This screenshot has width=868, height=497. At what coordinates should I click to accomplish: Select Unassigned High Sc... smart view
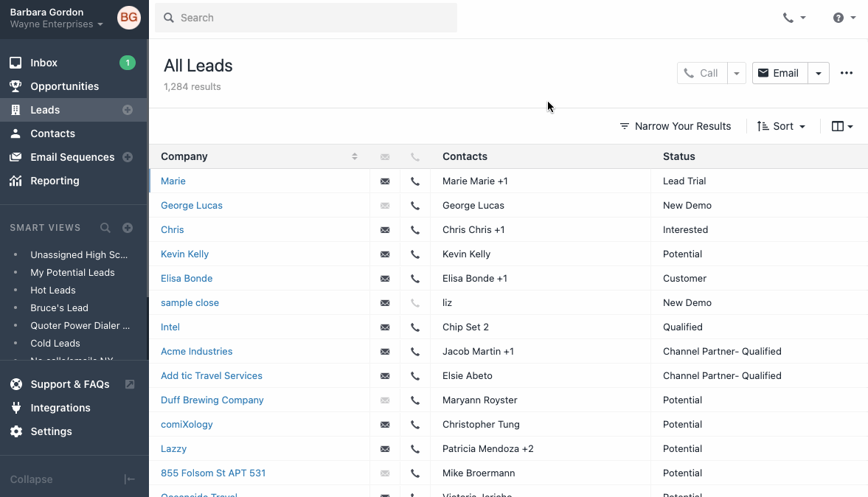click(x=79, y=254)
